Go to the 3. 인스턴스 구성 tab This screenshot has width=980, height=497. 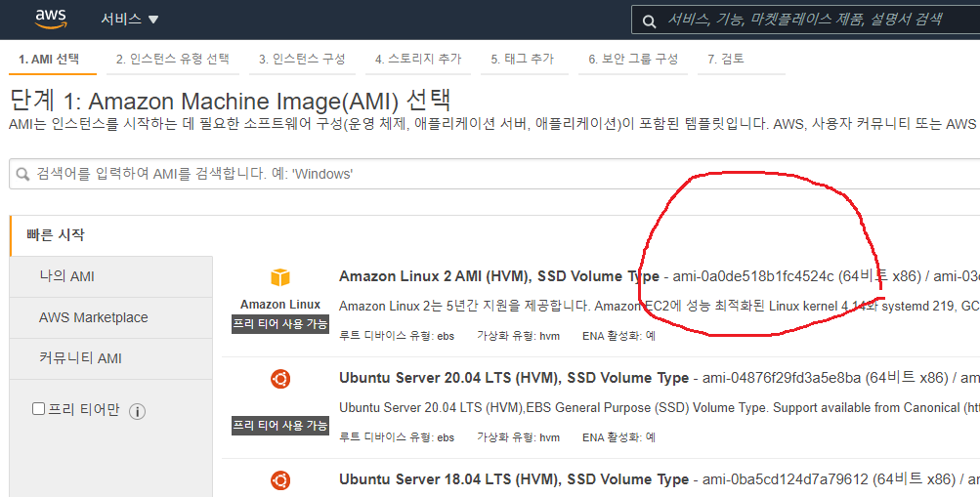coord(302,60)
